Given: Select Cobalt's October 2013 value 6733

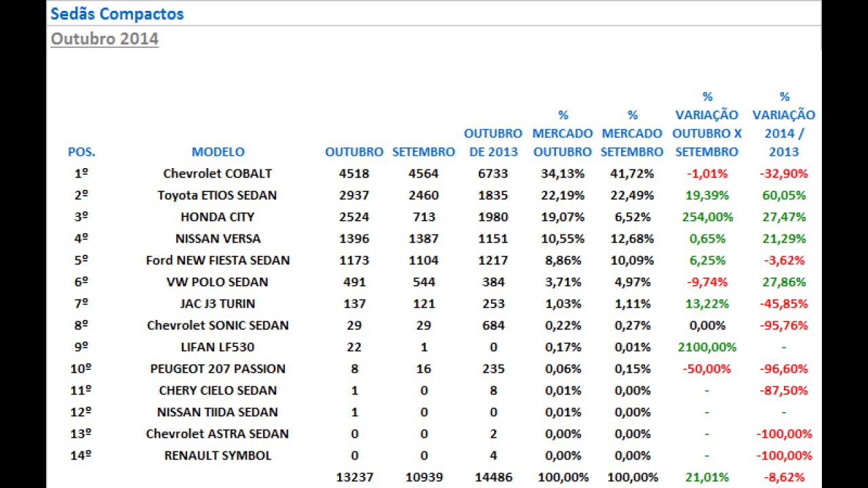Looking at the screenshot, I should (x=493, y=174).
